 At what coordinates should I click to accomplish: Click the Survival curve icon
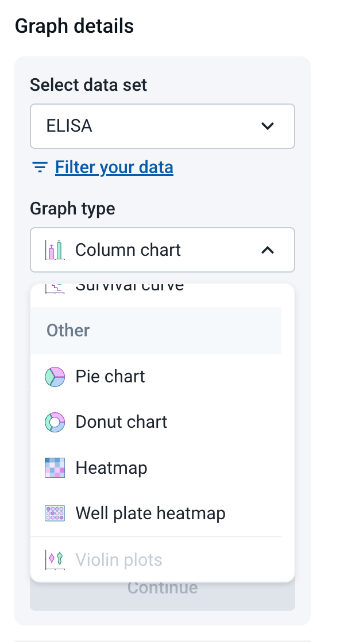pos(55,288)
